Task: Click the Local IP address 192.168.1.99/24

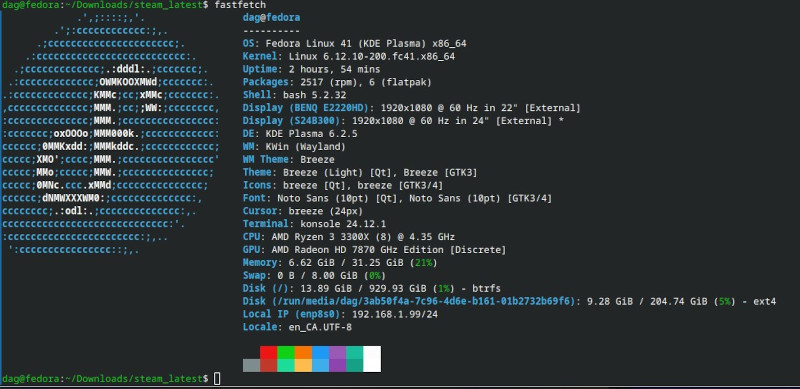Action: (x=395, y=314)
